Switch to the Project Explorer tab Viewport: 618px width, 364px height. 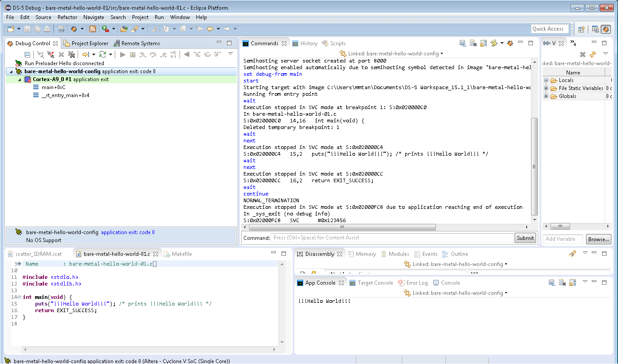tap(90, 43)
